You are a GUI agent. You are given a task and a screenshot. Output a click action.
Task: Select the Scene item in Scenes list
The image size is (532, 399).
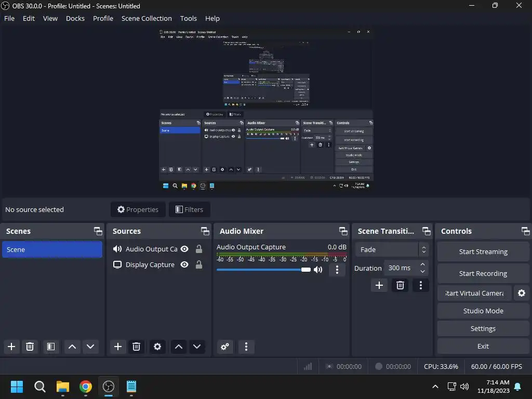tap(52, 249)
